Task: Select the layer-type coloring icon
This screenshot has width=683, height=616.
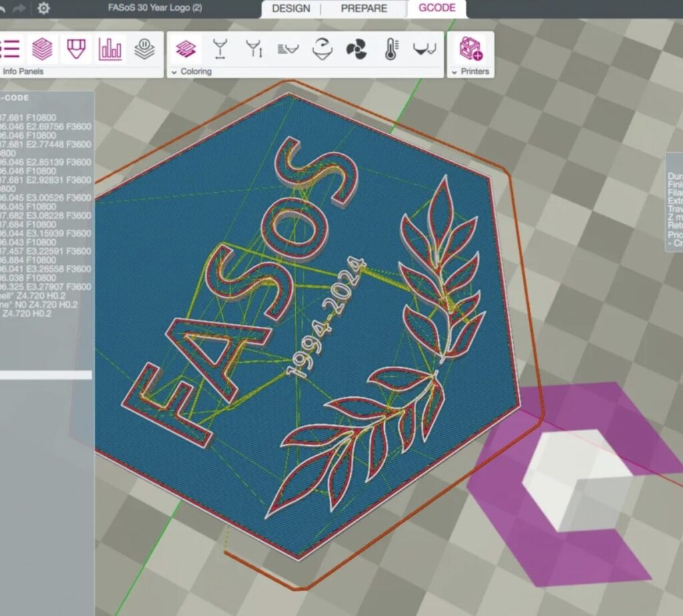Action: (x=186, y=49)
